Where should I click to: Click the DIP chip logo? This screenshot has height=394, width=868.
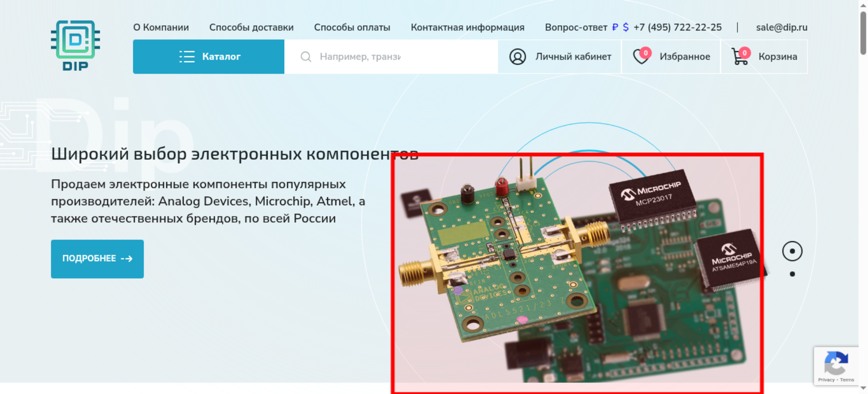tap(76, 46)
